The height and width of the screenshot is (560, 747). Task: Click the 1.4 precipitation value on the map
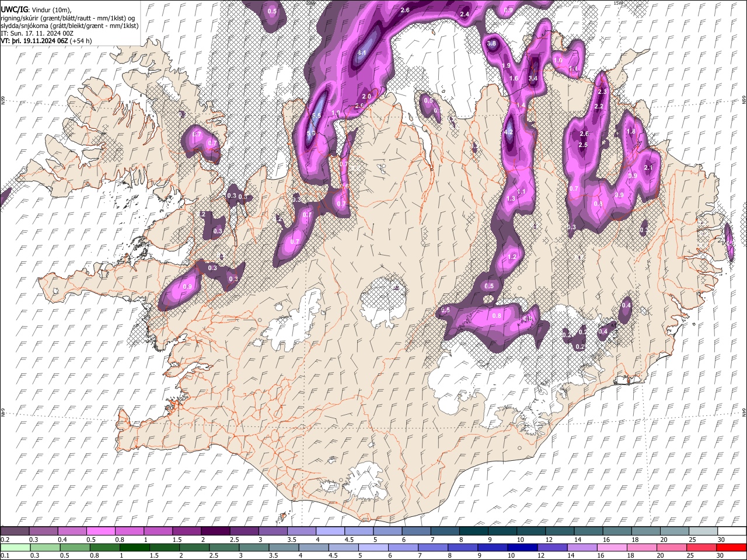click(x=521, y=105)
